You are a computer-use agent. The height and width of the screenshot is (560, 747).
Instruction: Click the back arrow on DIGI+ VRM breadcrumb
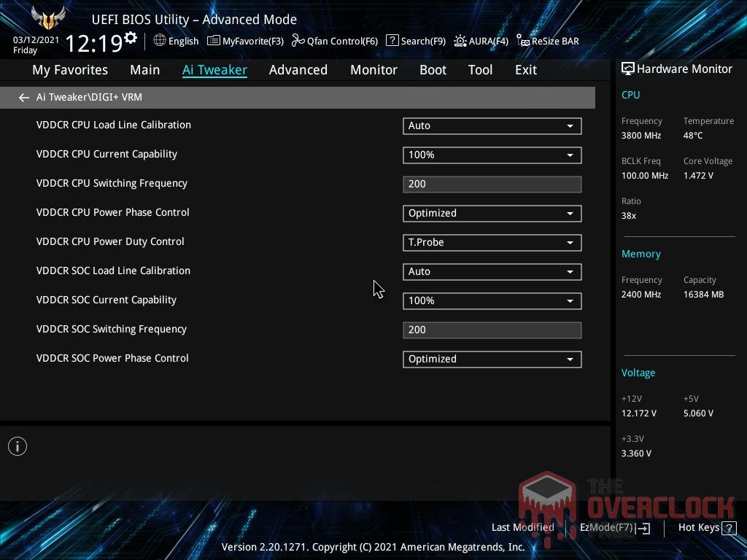click(x=23, y=97)
